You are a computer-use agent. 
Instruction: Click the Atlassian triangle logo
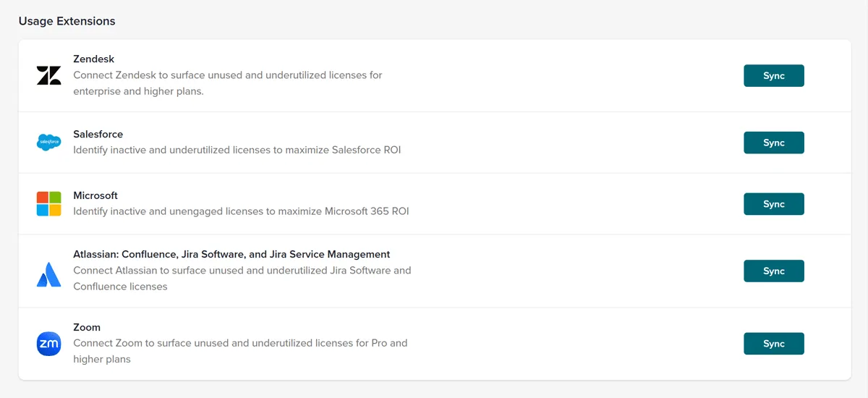click(x=49, y=274)
